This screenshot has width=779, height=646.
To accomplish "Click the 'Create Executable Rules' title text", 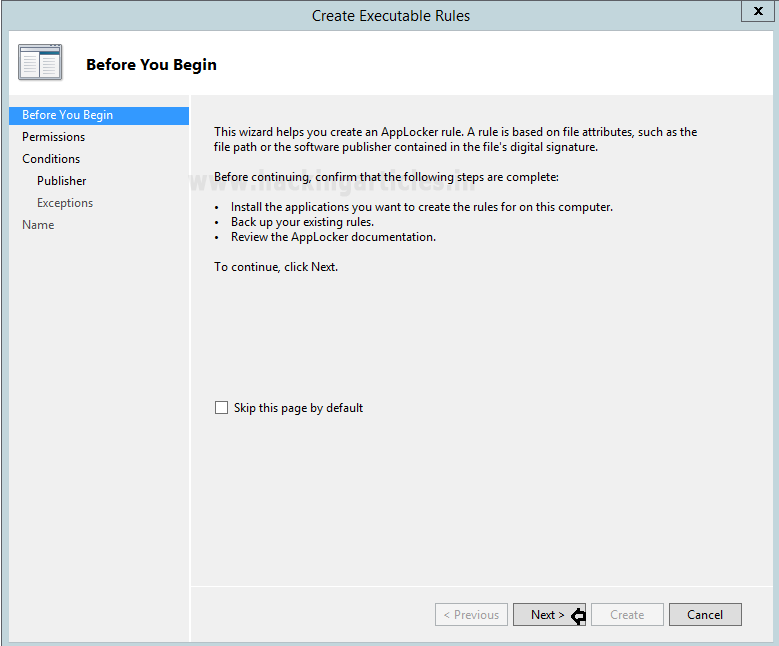I will point(390,16).
